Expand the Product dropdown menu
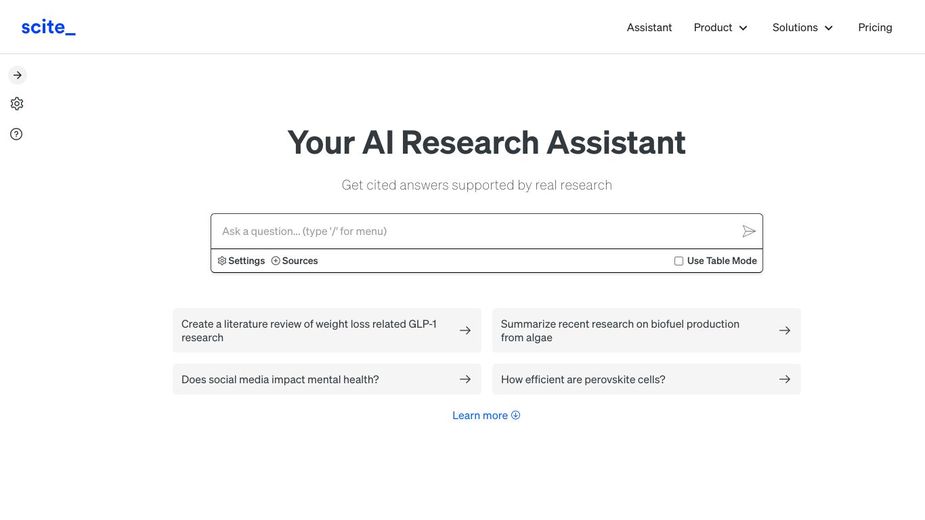Screen dimensions: 925x520 coord(721,28)
